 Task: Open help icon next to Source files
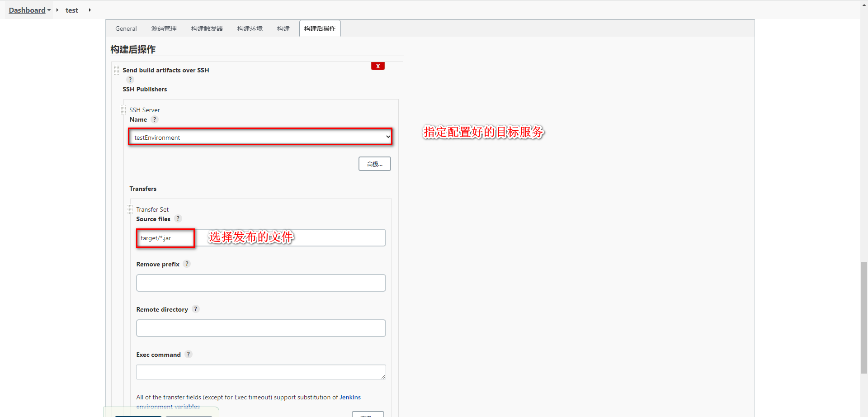pos(178,218)
